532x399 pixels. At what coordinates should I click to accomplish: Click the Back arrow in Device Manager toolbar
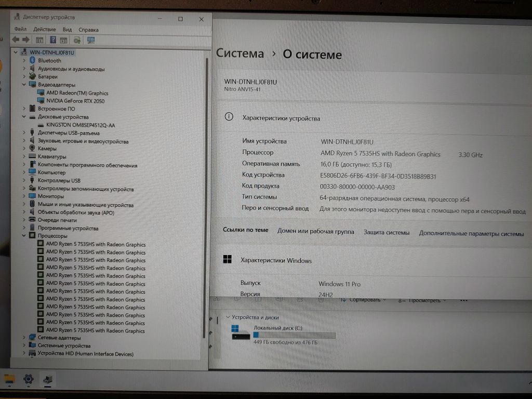click(16, 40)
